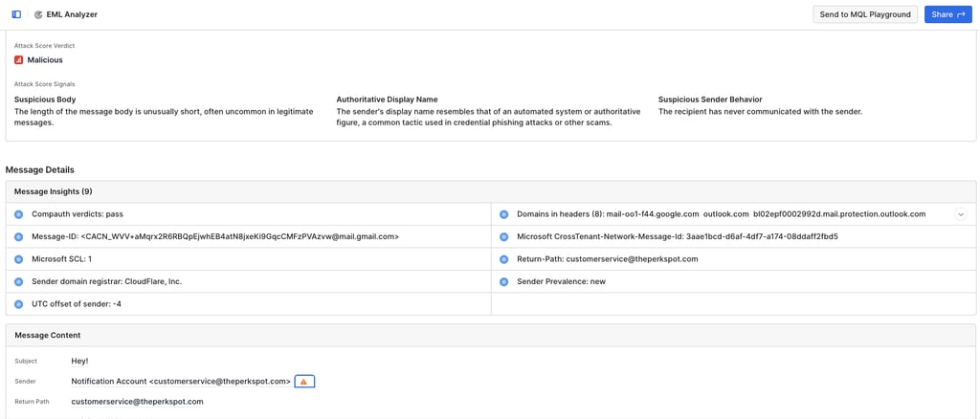Viewport: 980px width, 419px height.
Task: Click the Microsoft SCL insight icon
Action: pyautogui.click(x=18, y=259)
